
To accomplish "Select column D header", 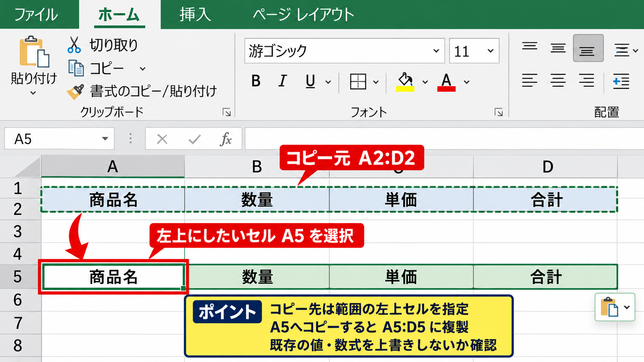I will pyautogui.click(x=545, y=167).
